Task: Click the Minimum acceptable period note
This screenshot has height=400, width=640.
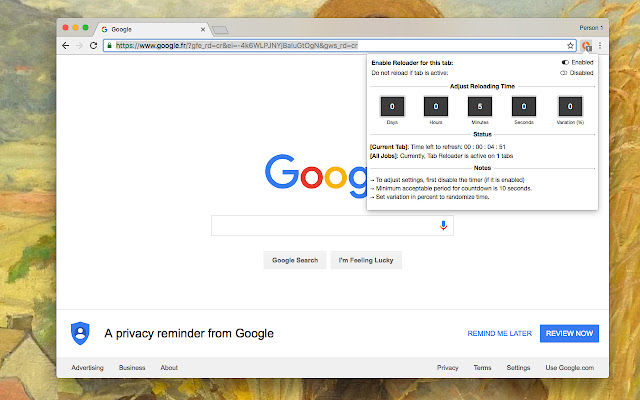Action: (x=451, y=188)
